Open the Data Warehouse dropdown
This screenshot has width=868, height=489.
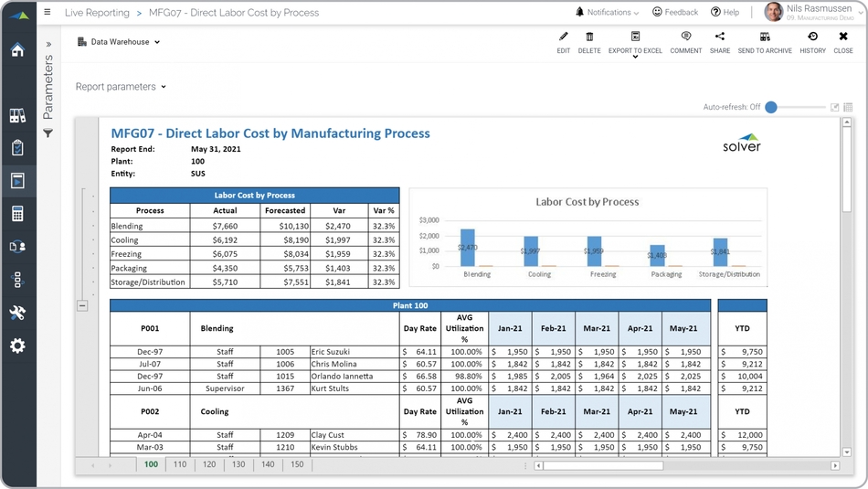point(119,42)
